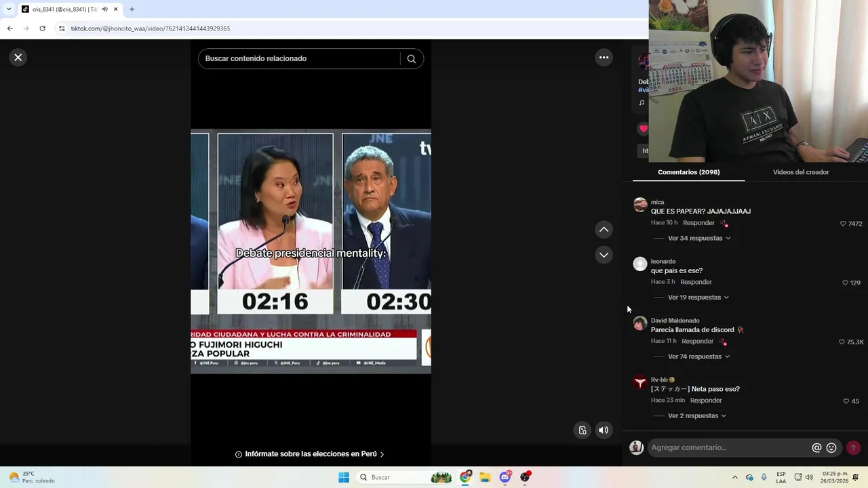Open the tab search dropdown arrow

(9, 9)
